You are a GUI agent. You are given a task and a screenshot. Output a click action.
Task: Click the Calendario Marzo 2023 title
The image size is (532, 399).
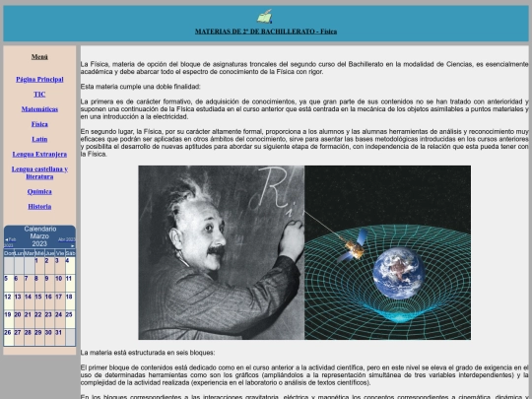pos(39,236)
